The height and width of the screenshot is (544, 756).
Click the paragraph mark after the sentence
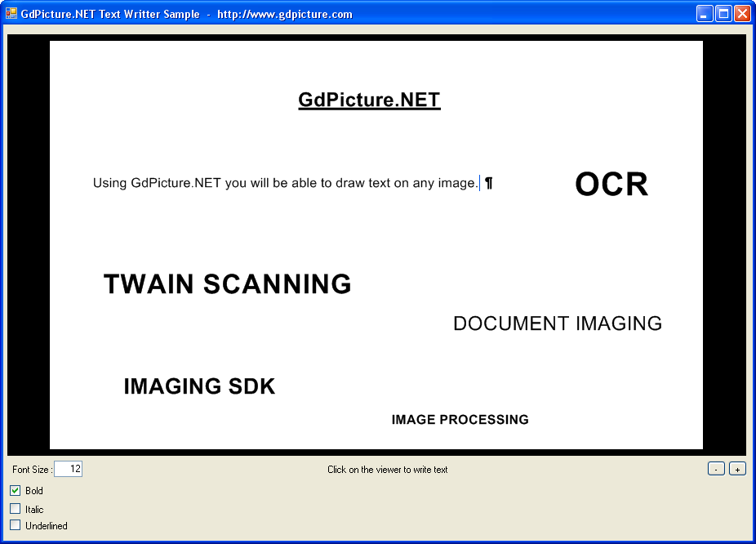click(x=489, y=183)
